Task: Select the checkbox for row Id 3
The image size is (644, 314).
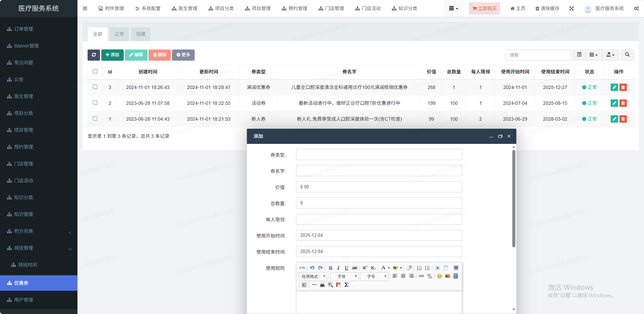Action: point(95,87)
